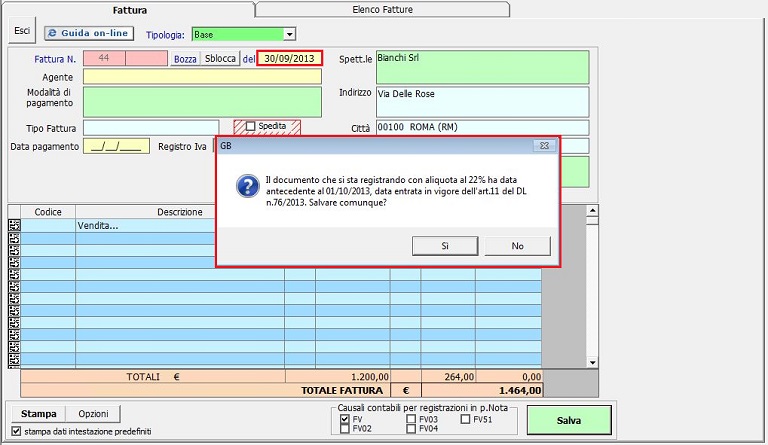Select the Fattura tab
The height and width of the screenshot is (445, 768).
click(130, 9)
